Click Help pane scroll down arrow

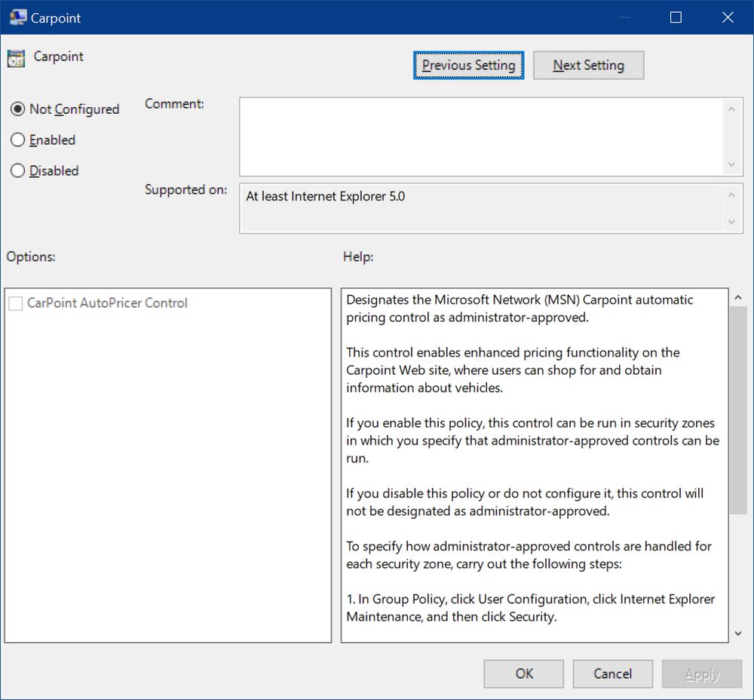click(738, 634)
